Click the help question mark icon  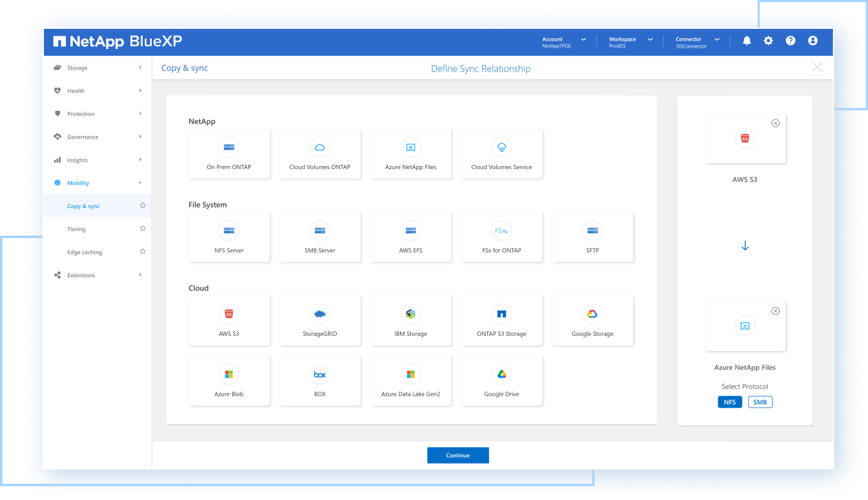pos(790,41)
